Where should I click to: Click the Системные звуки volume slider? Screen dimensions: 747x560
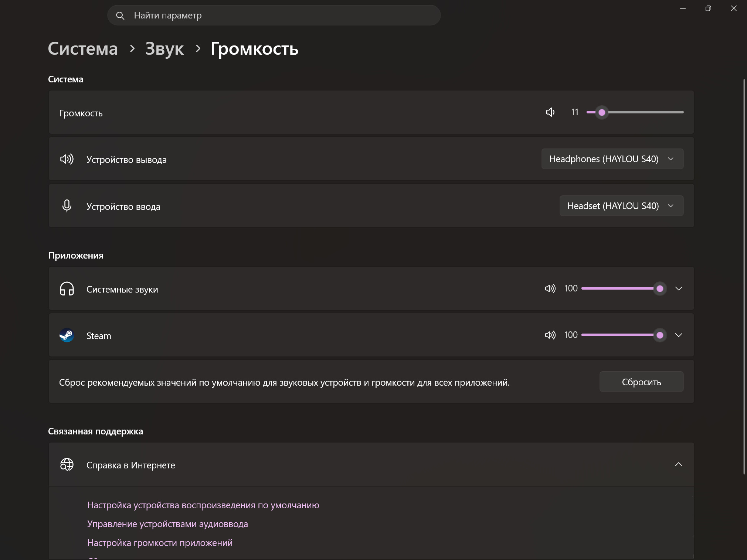tap(624, 288)
